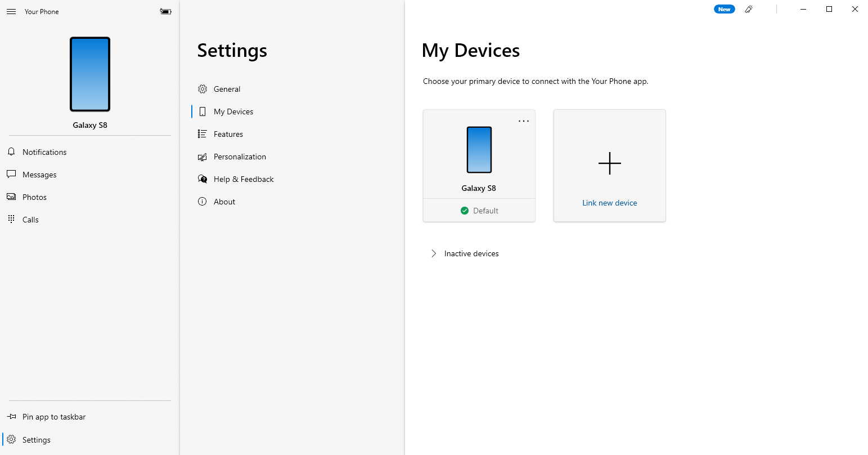Click the Inactive devices label
This screenshot has width=868, height=455.
[471, 253]
